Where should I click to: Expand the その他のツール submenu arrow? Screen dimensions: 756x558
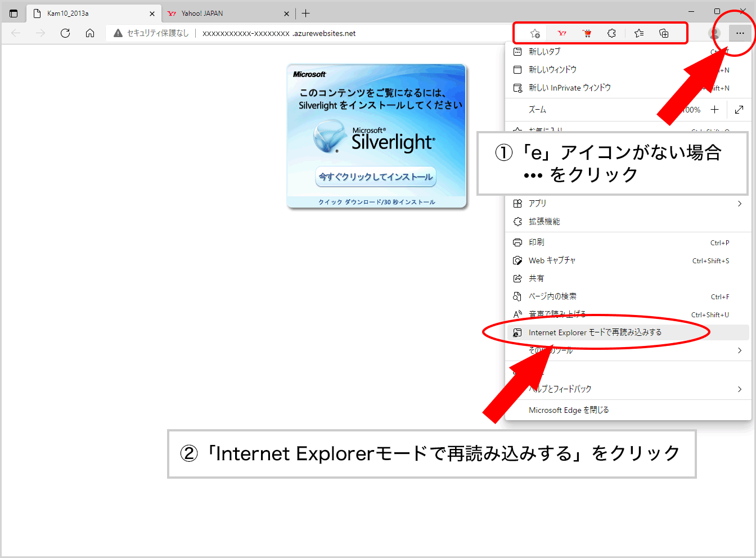739,350
